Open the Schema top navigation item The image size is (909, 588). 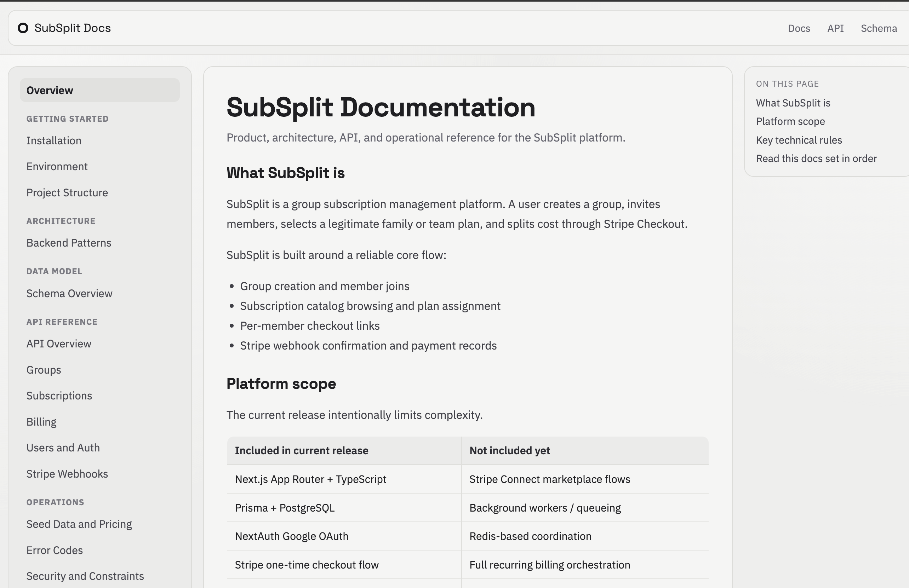[879, 28]
